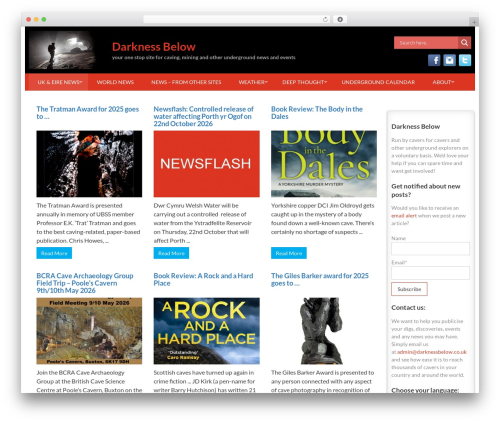The width and height of the screenshot is (500, 423).
Task: Open the Tratman Award cave photo thumbnail
Action: coord(89,164)
